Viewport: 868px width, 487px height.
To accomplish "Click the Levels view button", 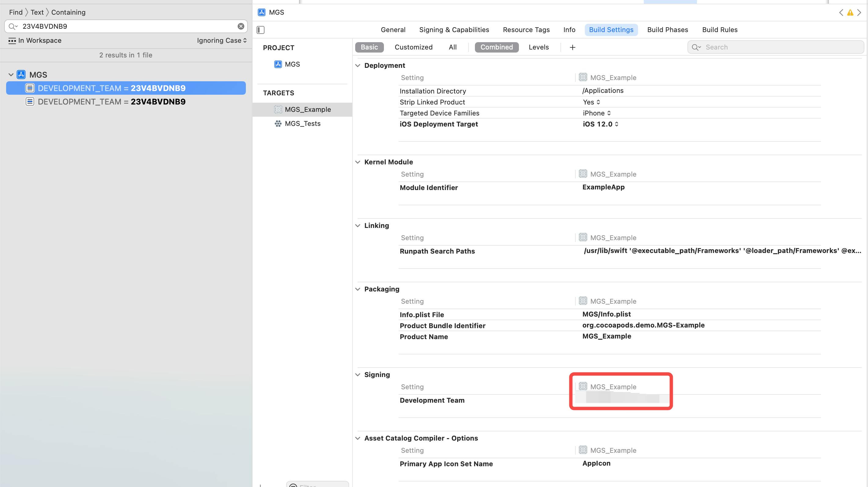I will point(538,47).
